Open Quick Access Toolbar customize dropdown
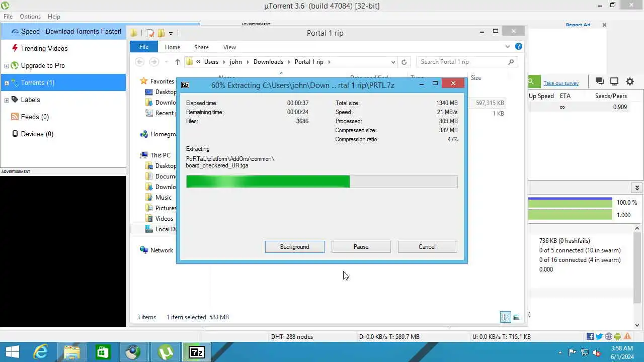Viewport: 644px width, 362px height. [x=171, y=33]
